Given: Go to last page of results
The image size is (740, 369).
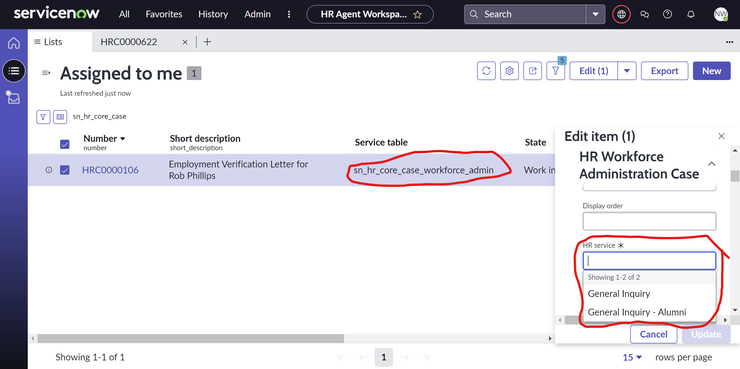Looking at the screenshot, I should tap(425, 357).
